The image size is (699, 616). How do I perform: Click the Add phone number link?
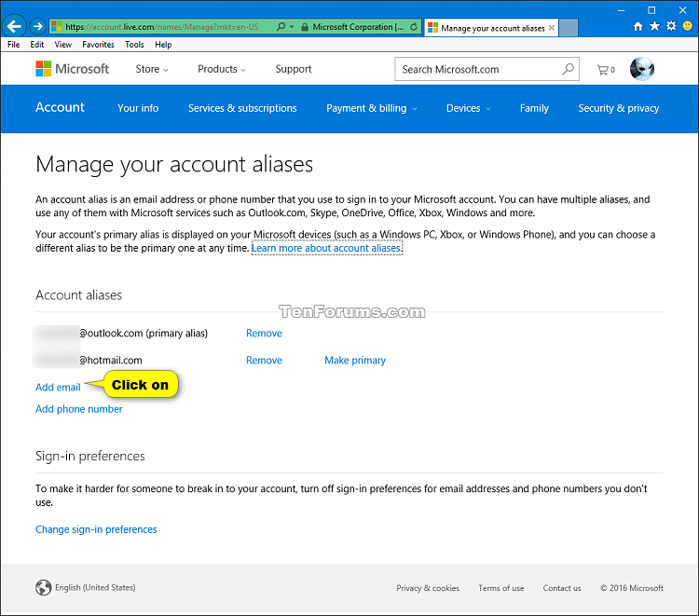(79, 409)
